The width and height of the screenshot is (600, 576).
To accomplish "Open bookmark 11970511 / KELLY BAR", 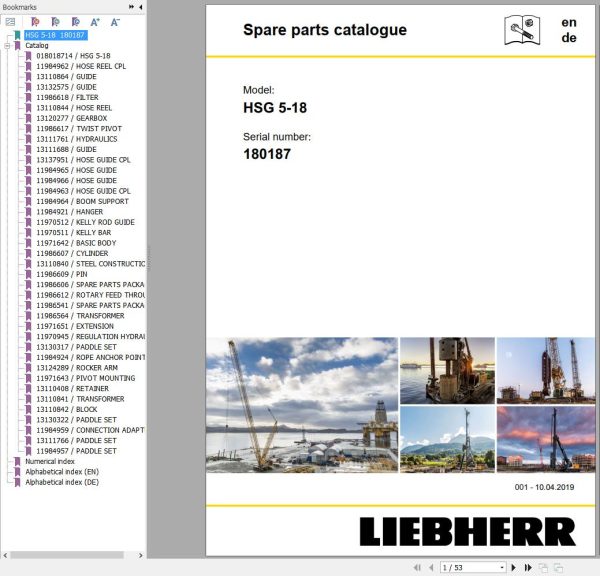I will [x=73, y=233].
